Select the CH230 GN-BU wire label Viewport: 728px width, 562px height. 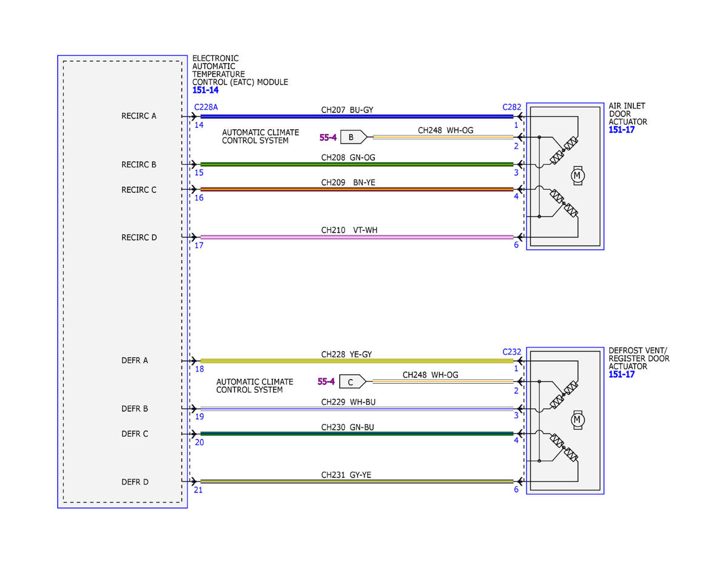348,427
